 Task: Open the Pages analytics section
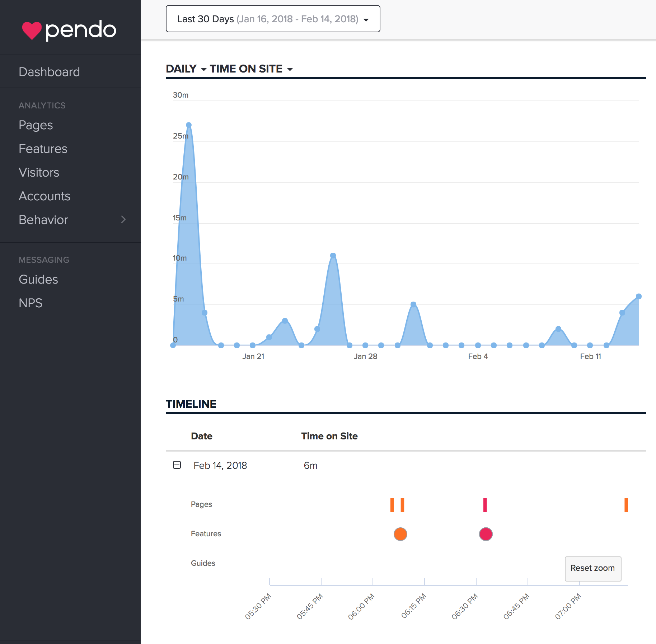(x=36, y=125)
